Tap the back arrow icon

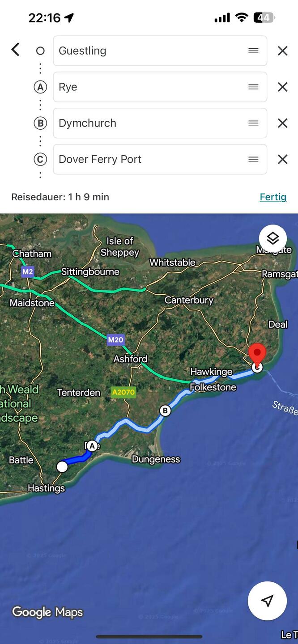(x=16, y=50)
